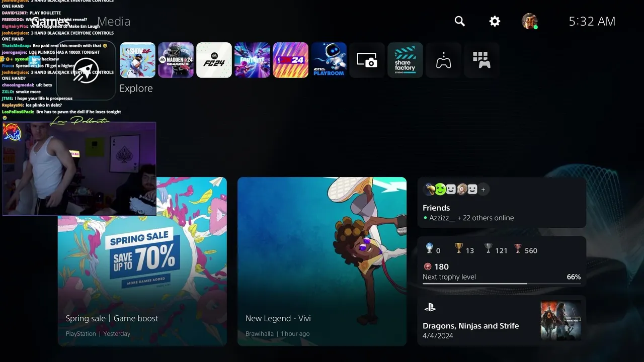Select the Explore rocket tile
This screenshot has height=362, width=644.
[x=86, y=71]
